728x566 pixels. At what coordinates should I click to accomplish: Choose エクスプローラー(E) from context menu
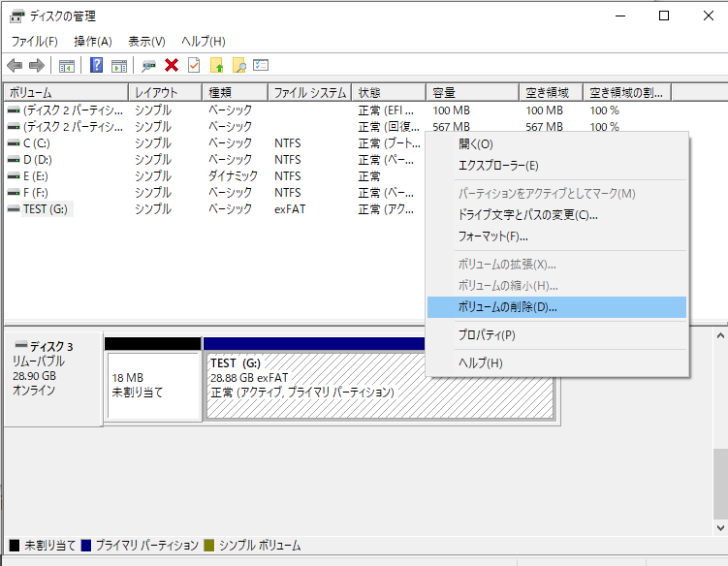(556, 166)
